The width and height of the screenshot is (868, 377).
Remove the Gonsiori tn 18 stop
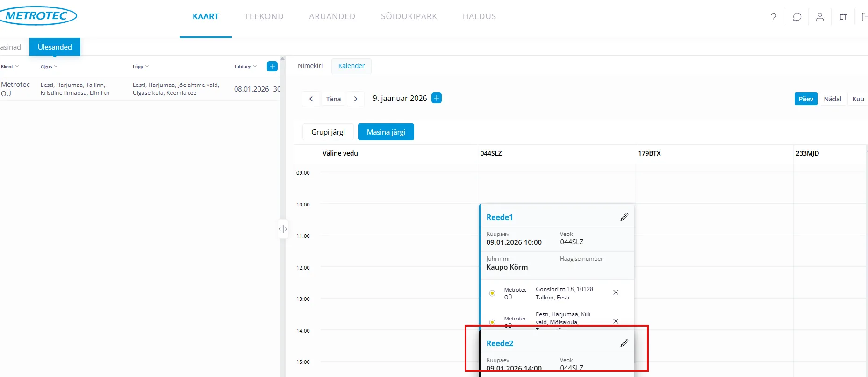click(616, 292)
